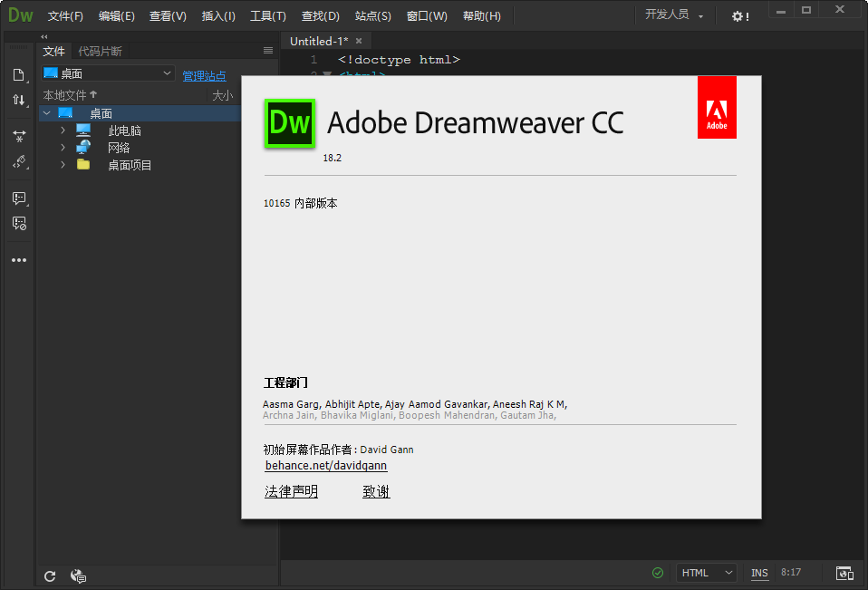868x590 pixels.
Task: Click the FTP log globe icon
Action: (x=78, y=576)
